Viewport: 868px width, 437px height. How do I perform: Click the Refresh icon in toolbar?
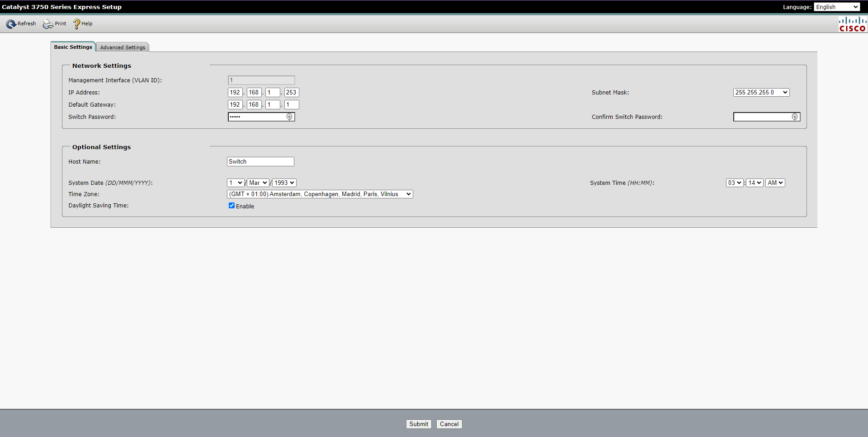coord(11,24)
